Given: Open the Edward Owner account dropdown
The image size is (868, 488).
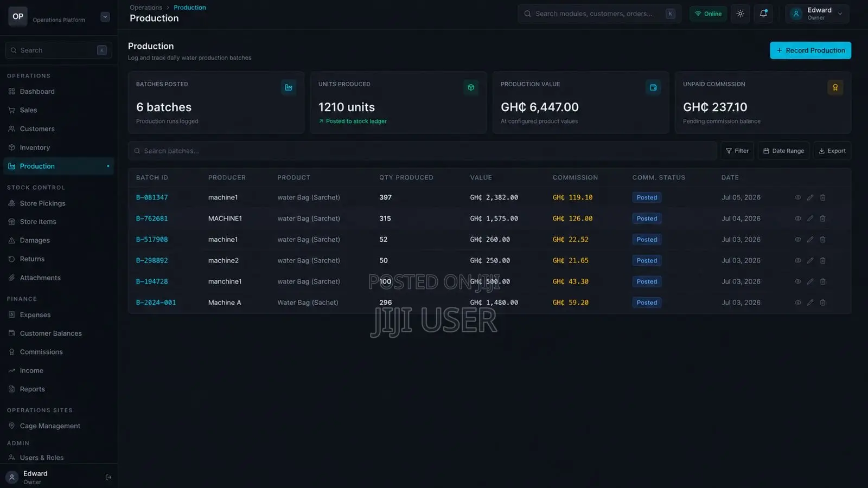Looking at the screenshot, I should (817, 14).
